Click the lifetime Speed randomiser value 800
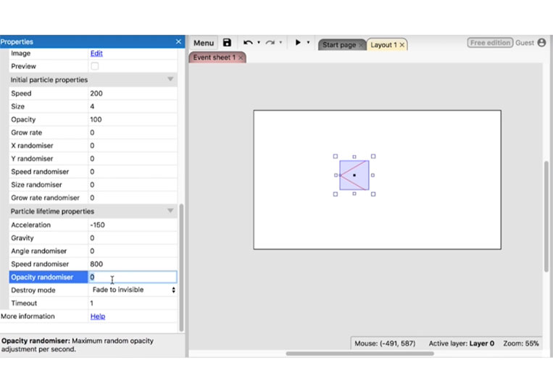The image size is (553, 392). [x=133, y=264]
